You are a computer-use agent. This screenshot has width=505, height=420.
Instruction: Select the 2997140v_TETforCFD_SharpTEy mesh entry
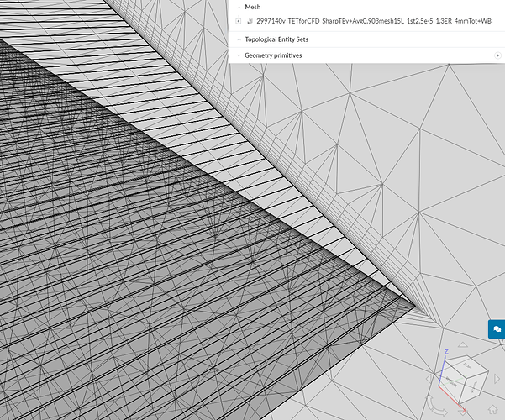[374, 21]
